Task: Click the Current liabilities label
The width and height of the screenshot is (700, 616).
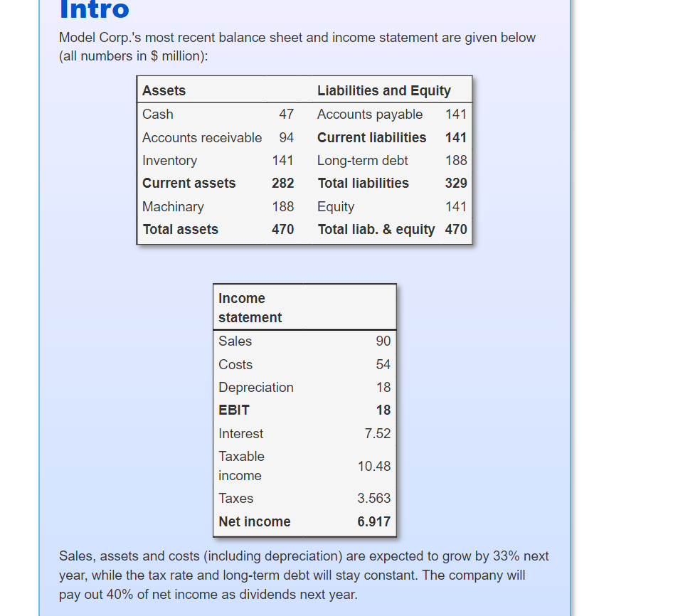Action: click(x=371, y=137)
